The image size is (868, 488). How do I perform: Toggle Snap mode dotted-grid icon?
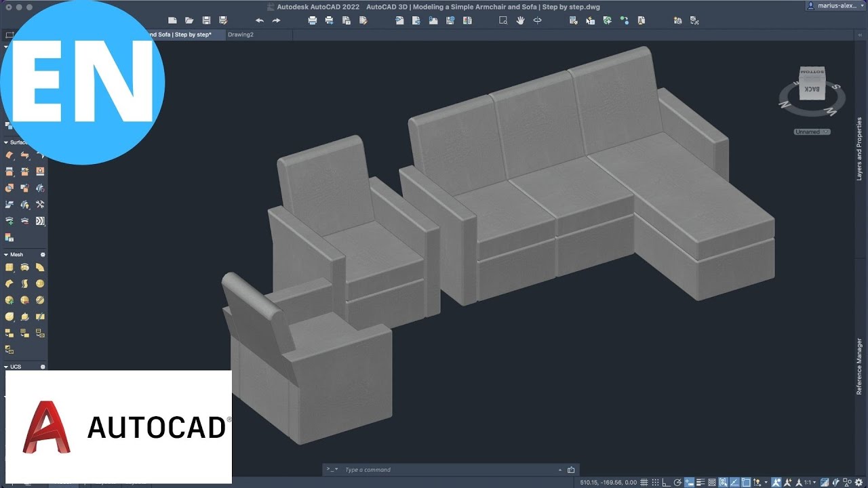click(655, 482)
